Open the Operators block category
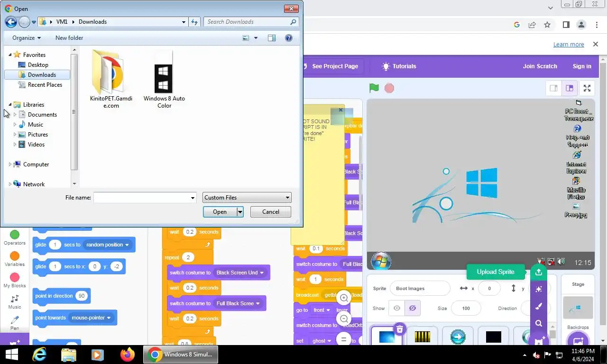 pos(15,238)
